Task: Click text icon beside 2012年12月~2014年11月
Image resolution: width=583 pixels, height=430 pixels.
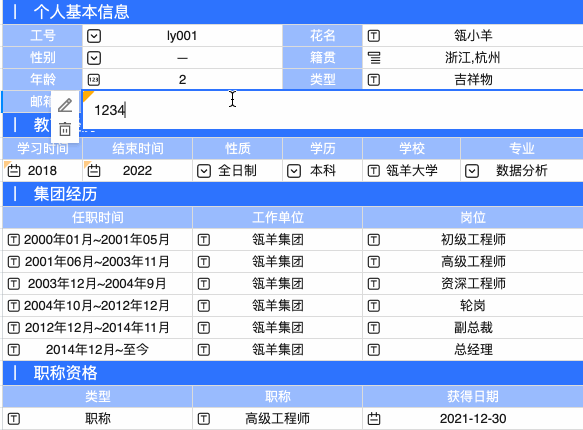Action: [x=14, y=328]
